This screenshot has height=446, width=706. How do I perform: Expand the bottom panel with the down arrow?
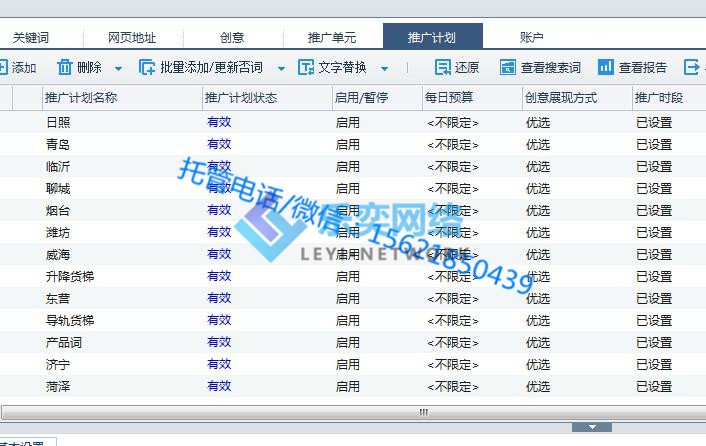592,427
